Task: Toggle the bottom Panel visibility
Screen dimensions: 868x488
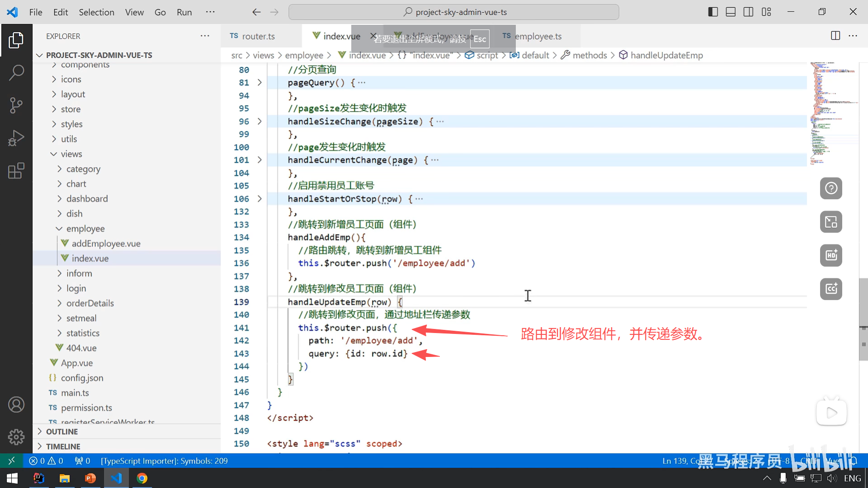Action: pos(731,12)
